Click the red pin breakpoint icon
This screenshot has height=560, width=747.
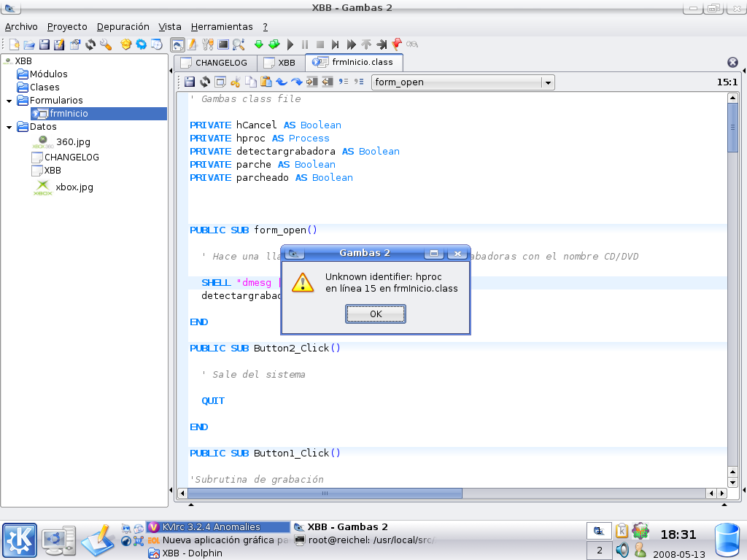397,44
